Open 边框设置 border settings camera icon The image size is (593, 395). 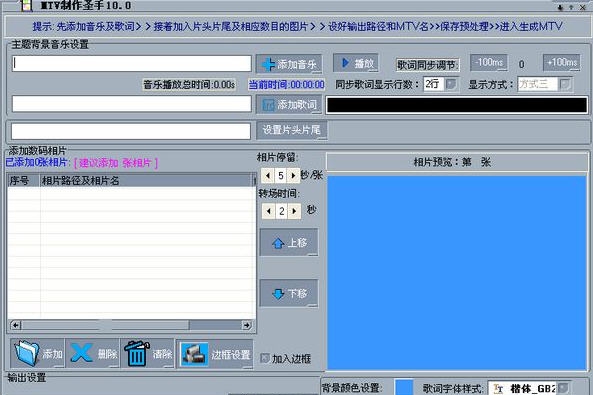[215, 354]
